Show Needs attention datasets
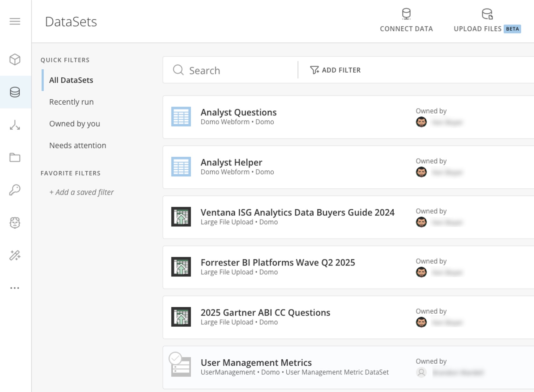The image size is (534, 392). click(x=77, y=146)
